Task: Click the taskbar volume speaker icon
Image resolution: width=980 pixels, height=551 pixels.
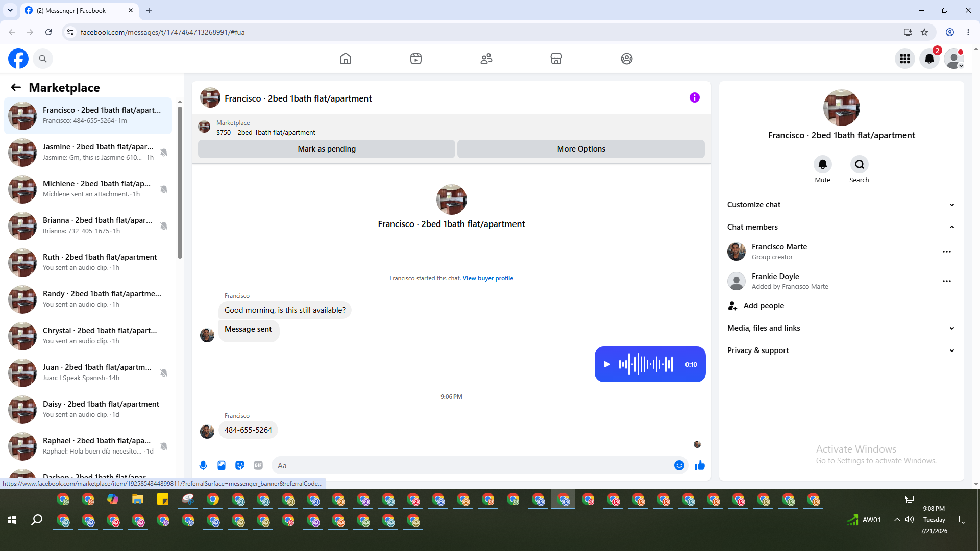Action: (x=910, y=520)
